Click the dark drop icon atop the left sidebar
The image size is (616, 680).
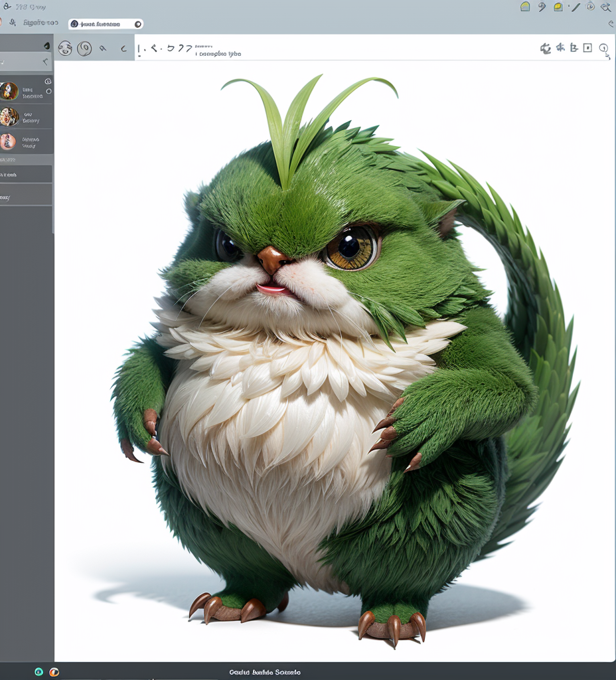point(47,46)
